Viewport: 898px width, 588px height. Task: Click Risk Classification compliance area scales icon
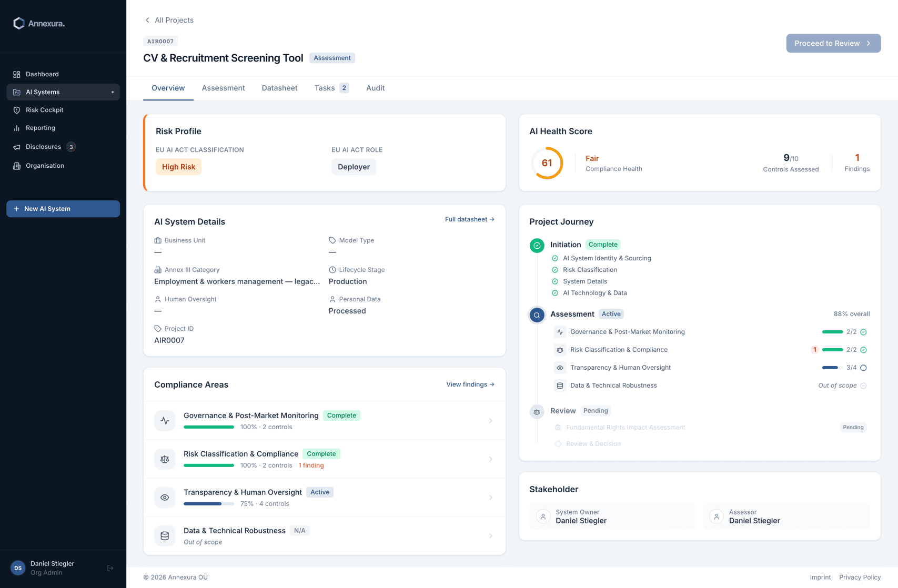[x=165, y=459]
